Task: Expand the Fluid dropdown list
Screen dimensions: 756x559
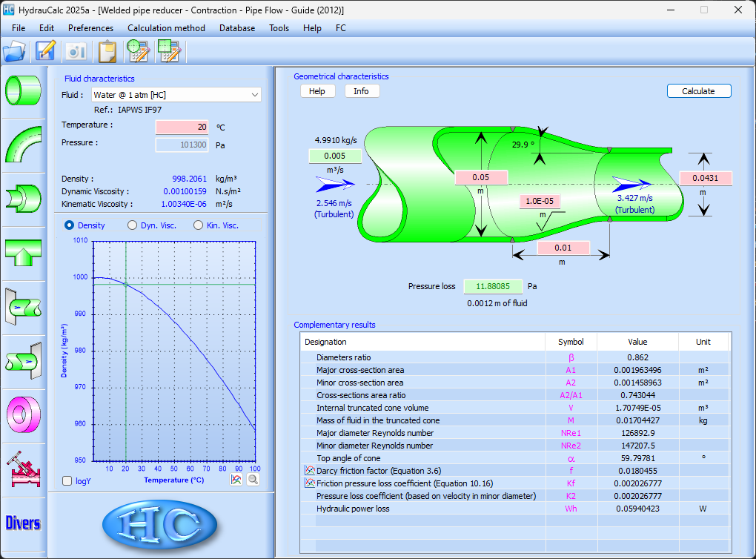Action: pyautogui.click(x=255, y=95)
